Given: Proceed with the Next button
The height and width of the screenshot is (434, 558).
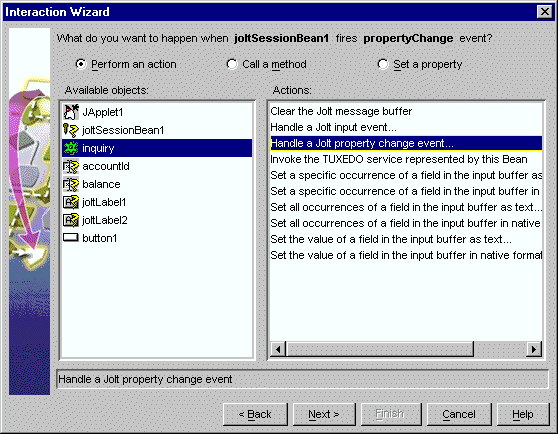Looking at the screenshot, I should click(324, 414).
